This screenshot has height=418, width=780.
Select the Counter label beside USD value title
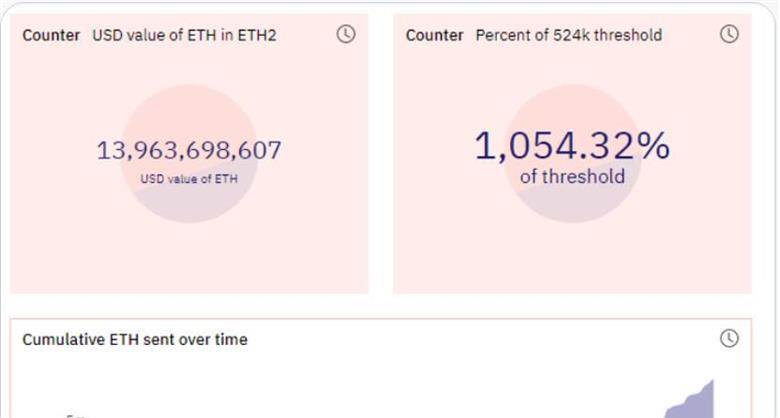pos(51,35)
